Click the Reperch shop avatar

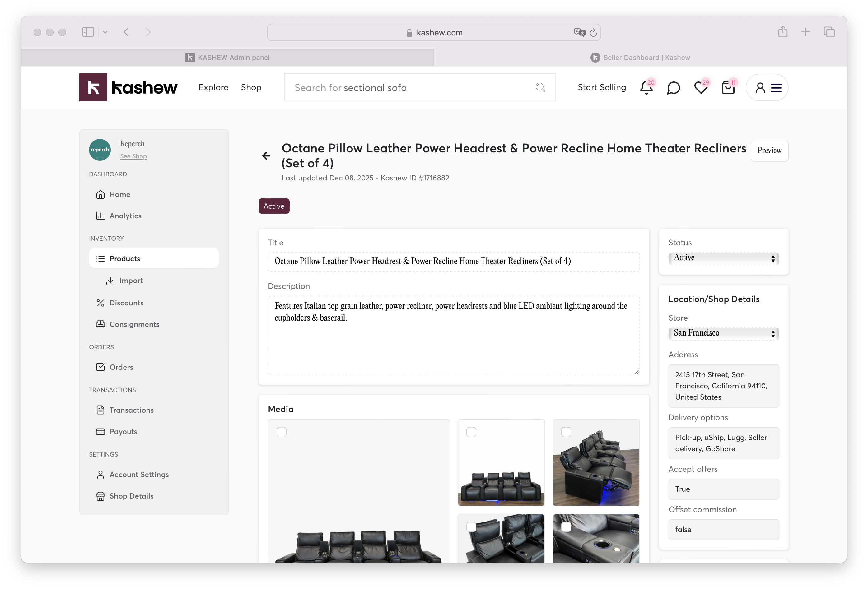pyautogui.click(x=100, y=150)
